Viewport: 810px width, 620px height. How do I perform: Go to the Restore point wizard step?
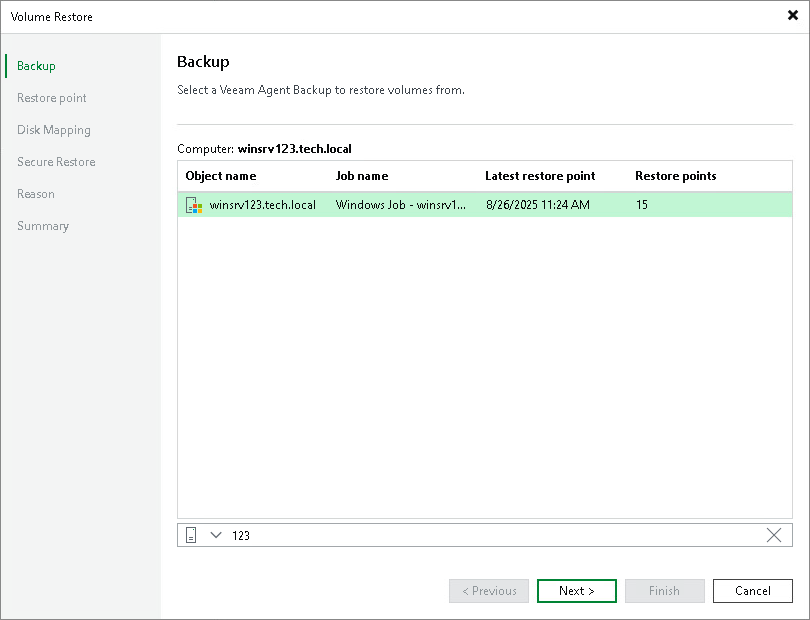(52, 98)
